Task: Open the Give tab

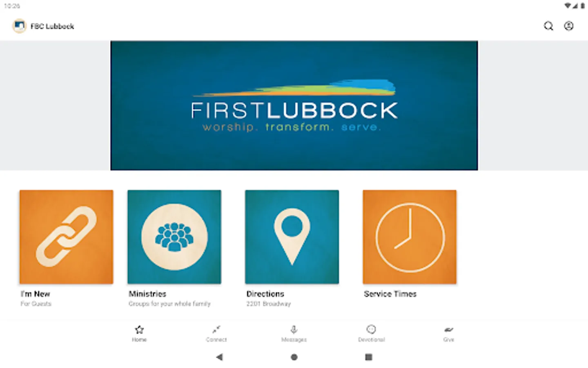Action: point(449,334)
